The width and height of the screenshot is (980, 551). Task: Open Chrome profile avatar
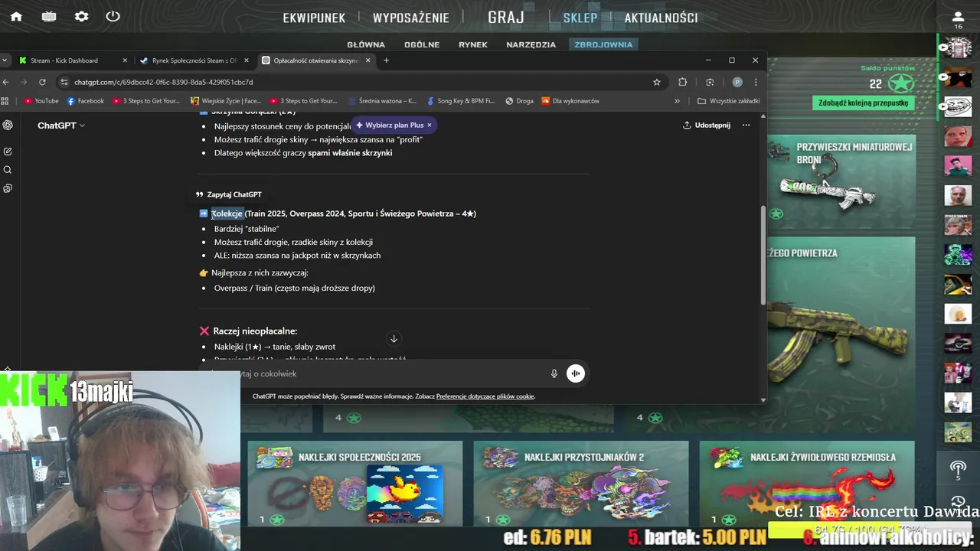tap(737, 82)
